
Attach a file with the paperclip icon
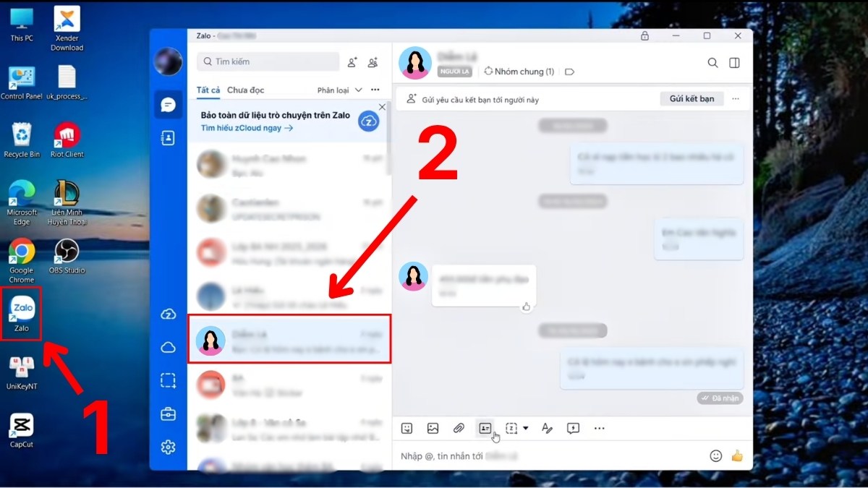pyautogui.click(x=459, y=428)
